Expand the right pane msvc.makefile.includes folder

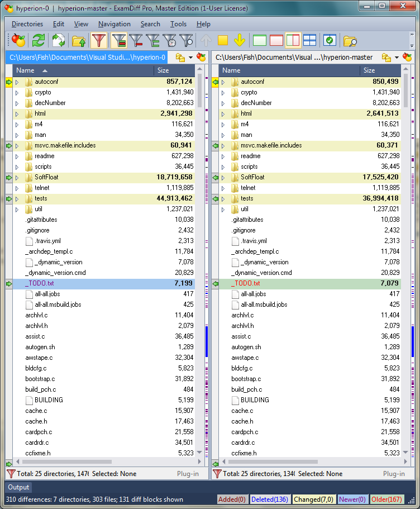(223, 146)
